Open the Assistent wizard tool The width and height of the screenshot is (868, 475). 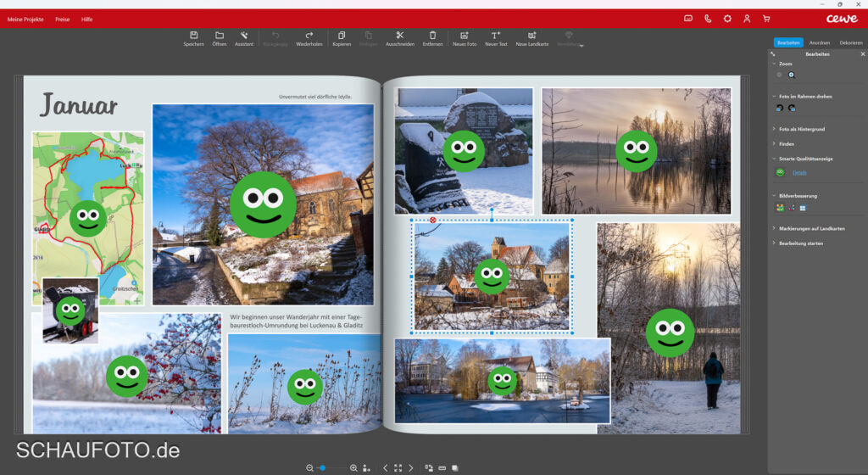pos(244,36)
